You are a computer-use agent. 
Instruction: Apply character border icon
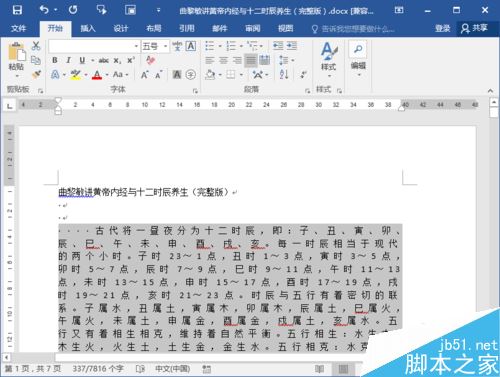pyautogui.click(x=191, y=46)
